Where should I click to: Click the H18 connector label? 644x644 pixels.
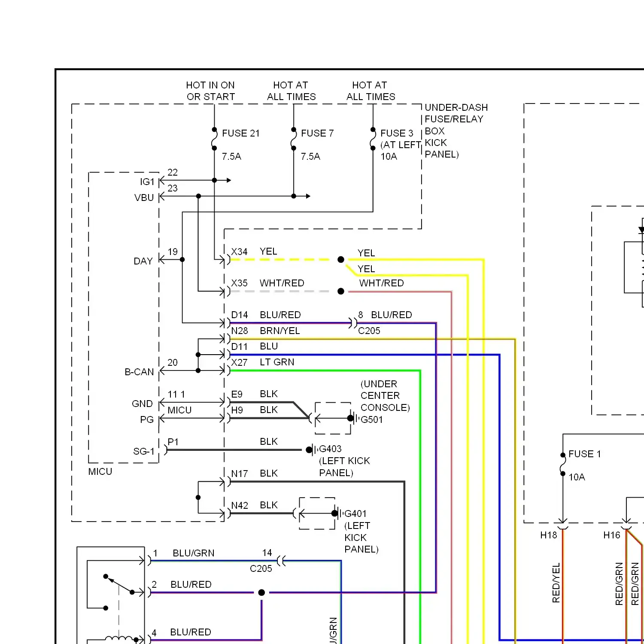(x=549, y=535)
